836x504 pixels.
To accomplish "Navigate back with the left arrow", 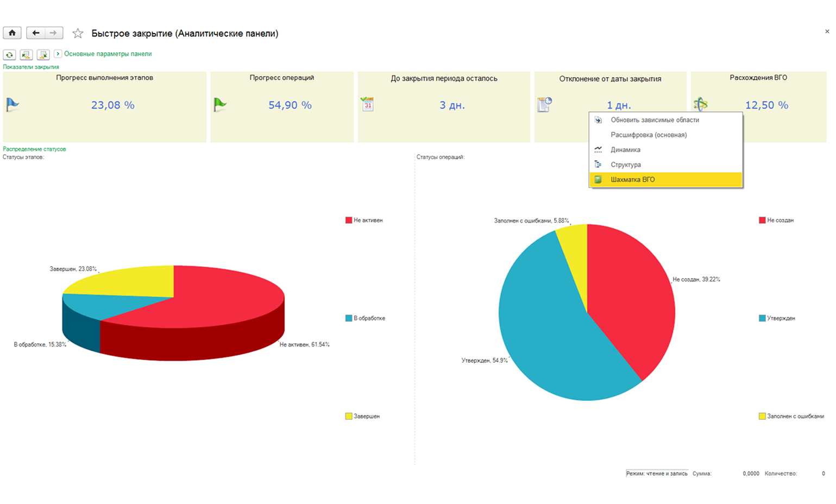I will point(36,33).
